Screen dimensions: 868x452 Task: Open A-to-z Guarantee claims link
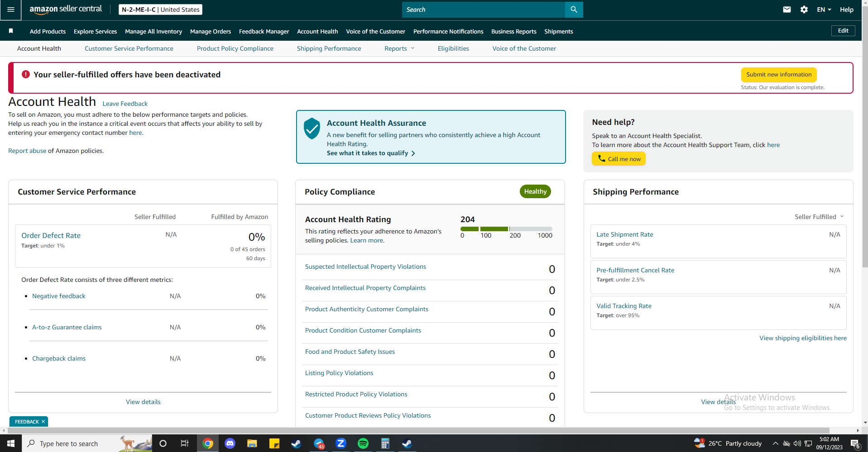pos(67,327)
